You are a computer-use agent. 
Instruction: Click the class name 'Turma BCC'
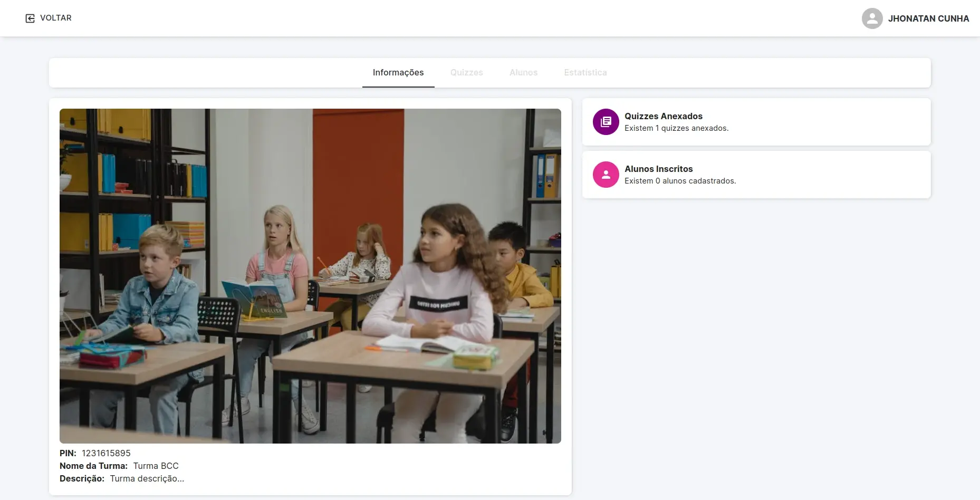tap(156, 466)
